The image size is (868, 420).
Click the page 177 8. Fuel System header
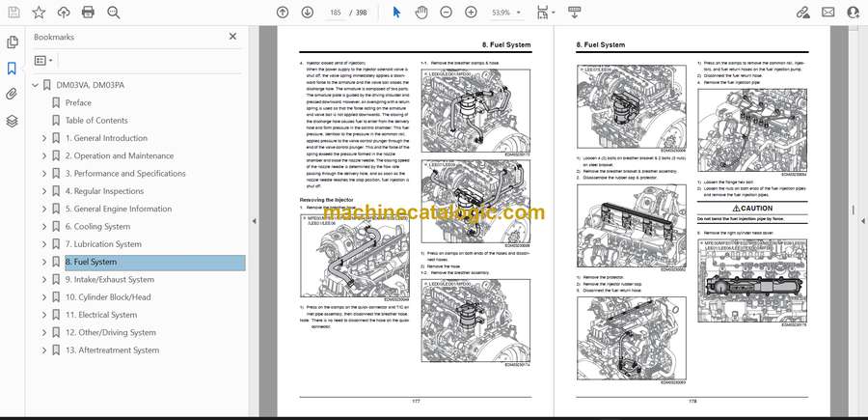pos(506,44)
